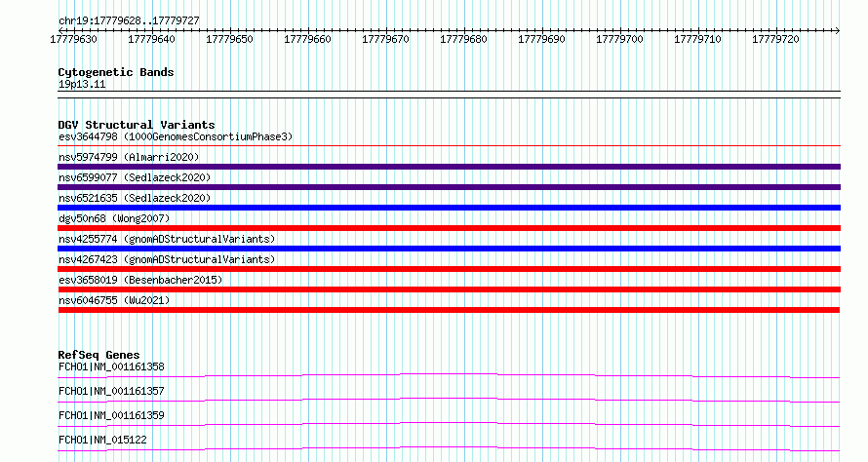The image size is (868, 462).
Task: Select the red bar under esv3658019
Action: tap(449, 289)
